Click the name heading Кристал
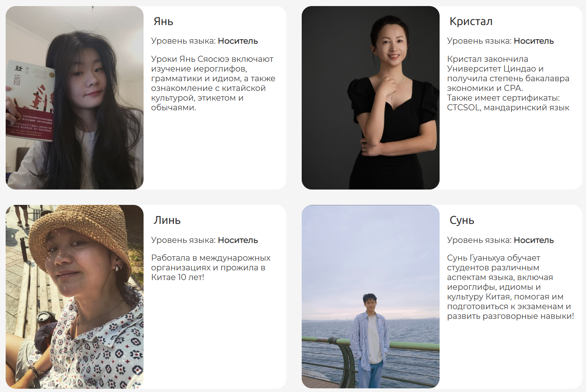The width and height of the screenshot is (586, 392). coord(471,21)
